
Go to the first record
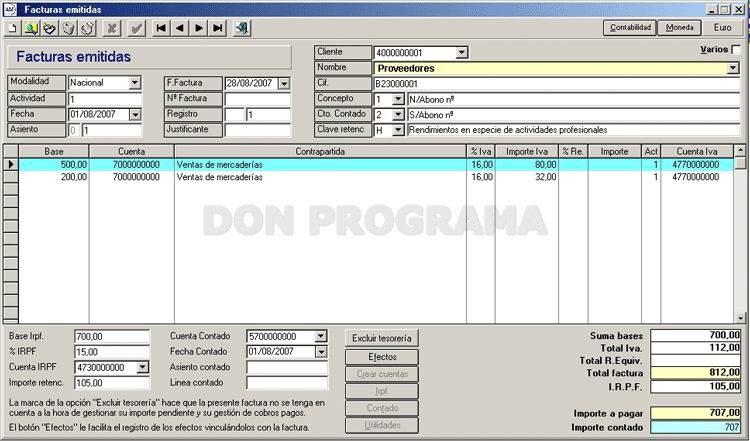[161, 28]
